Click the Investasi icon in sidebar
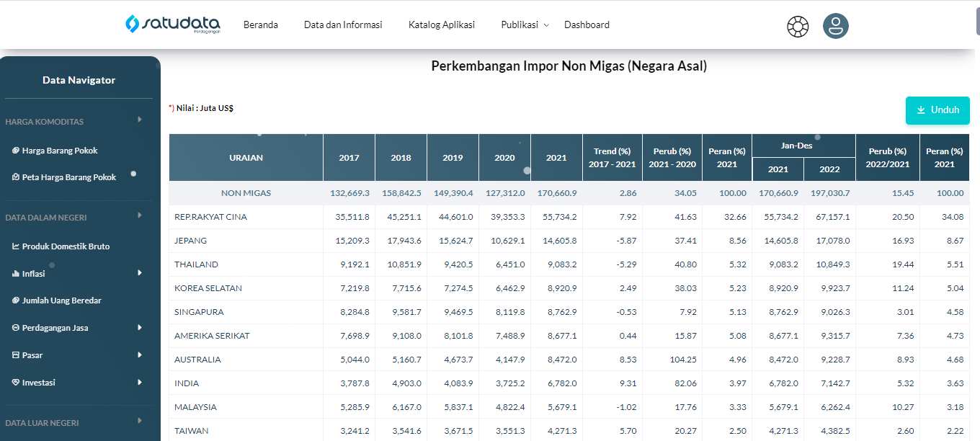 coord(16,383)
